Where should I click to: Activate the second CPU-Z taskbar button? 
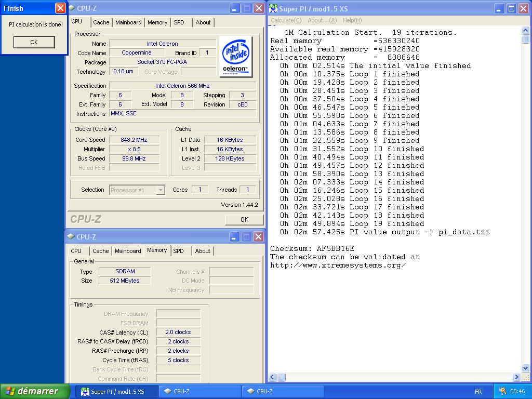pyautogui.click(x=283, y=392)
